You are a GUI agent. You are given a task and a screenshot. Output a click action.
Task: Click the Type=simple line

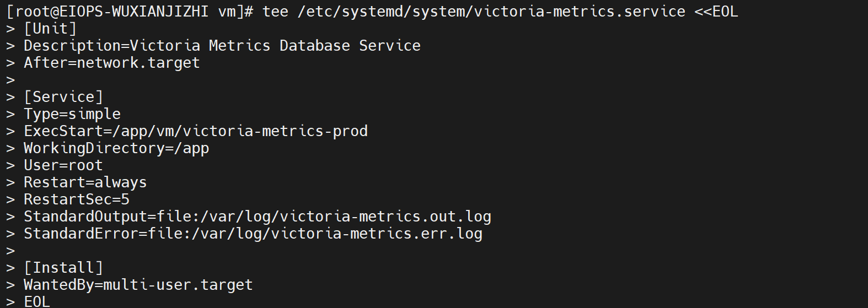(72, 114)
